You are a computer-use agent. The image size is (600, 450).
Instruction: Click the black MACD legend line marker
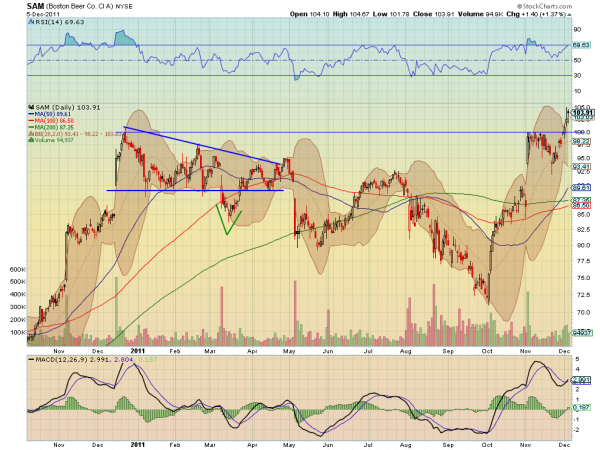(x=31, y=360)
